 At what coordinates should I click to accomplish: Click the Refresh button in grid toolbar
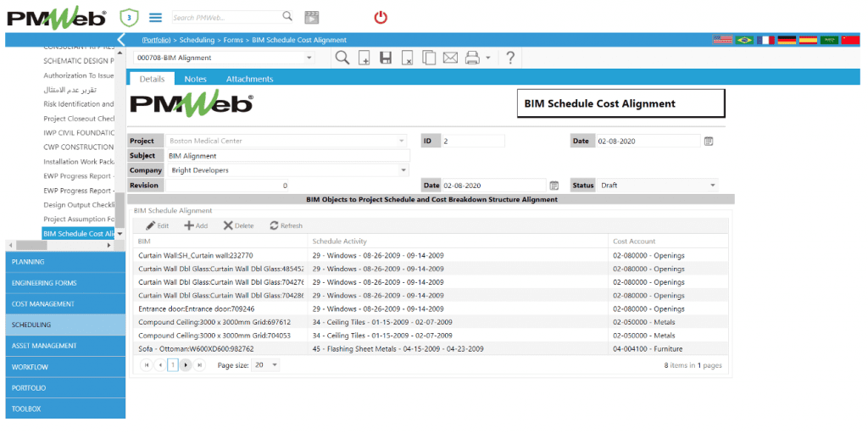[x=287, y=226]
